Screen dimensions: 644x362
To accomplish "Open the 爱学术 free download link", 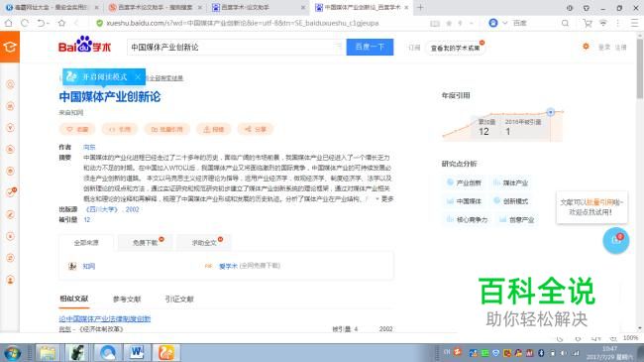I will [228, 266].
